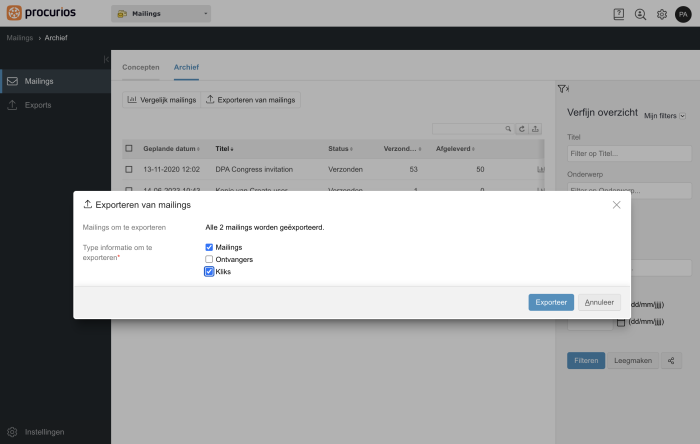The image size is (700, 444).
Task: Open the Mailings module dropdown in the top bar
Action: [161, 14]
